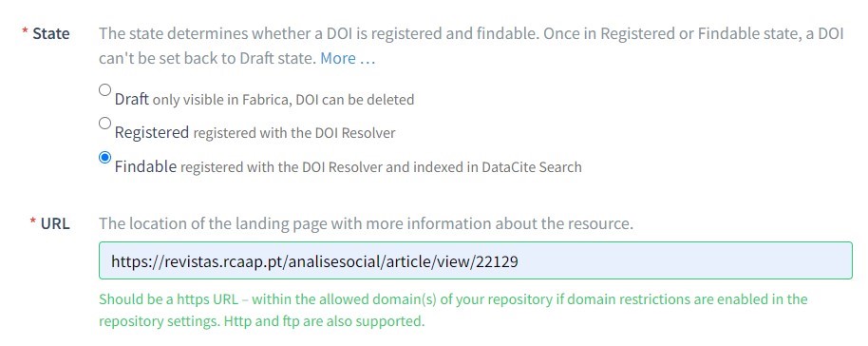Focus the landing page URL input field
This screenshot has height=346, width=868.
coord(476,260)
